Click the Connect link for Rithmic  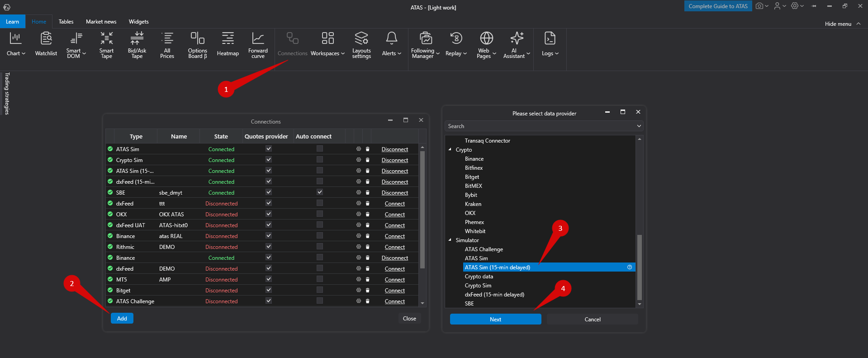[x=395, y=247]
